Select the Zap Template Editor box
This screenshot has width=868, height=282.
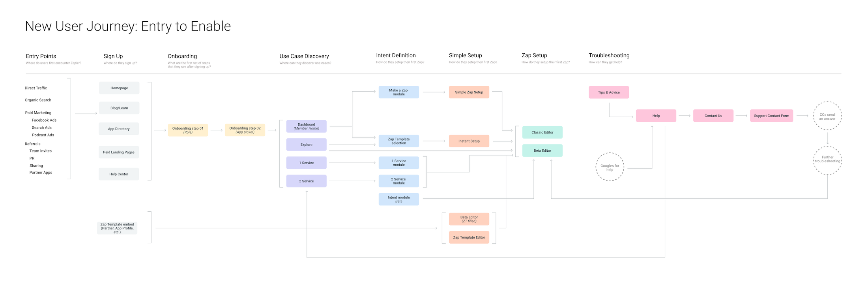469,237
